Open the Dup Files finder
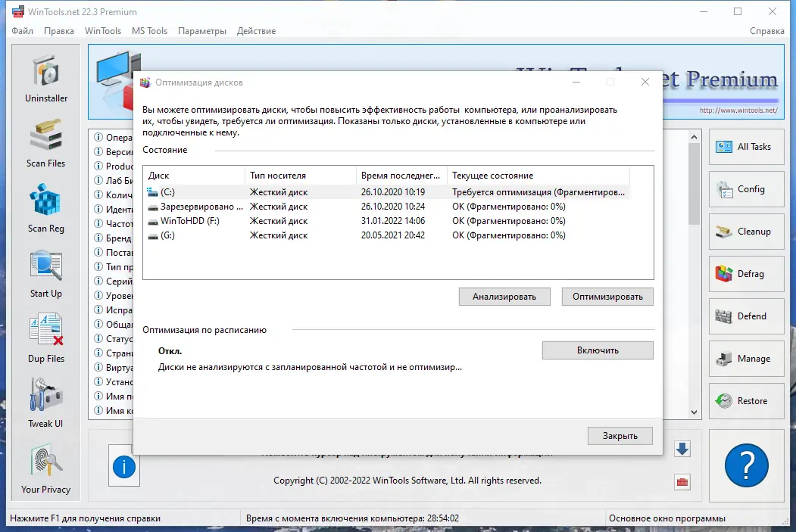Screen dimensions: 796x532 (45, 339)
